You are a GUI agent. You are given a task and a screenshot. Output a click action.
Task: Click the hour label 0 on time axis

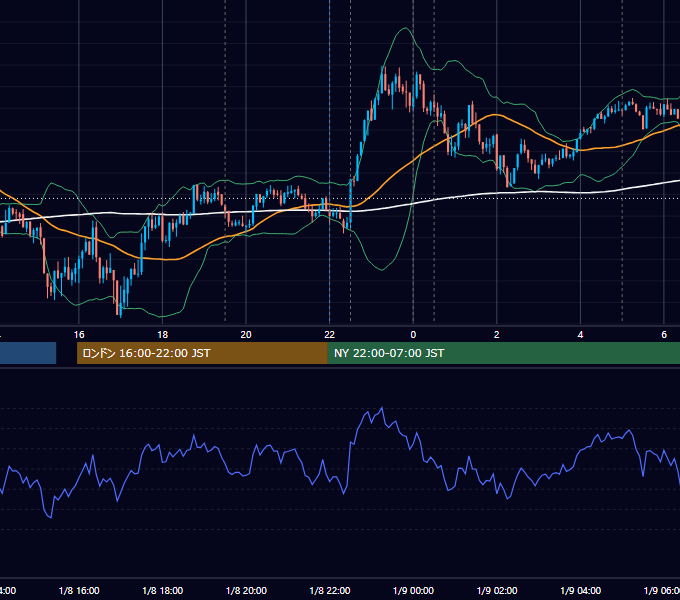click(x=413, y=335)
